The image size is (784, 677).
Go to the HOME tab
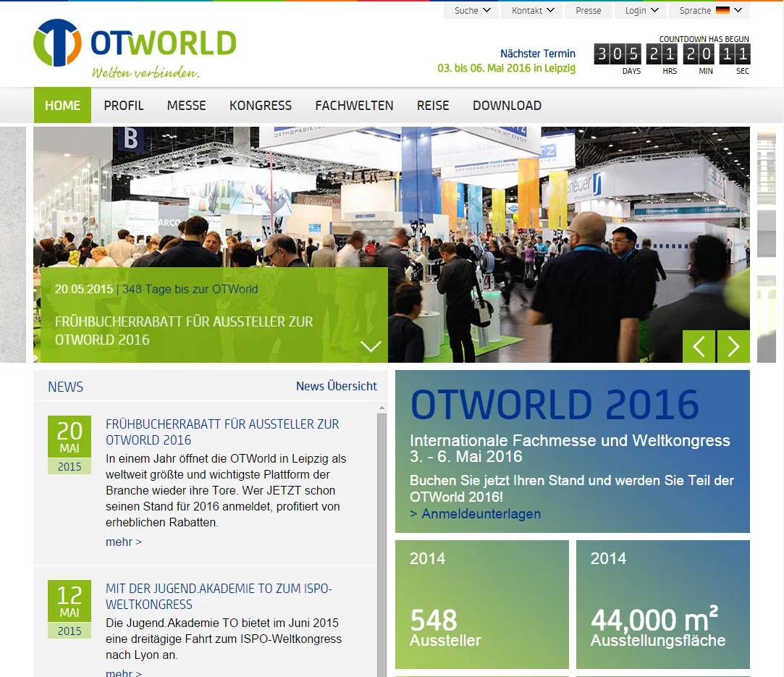(x=62, y=105)
